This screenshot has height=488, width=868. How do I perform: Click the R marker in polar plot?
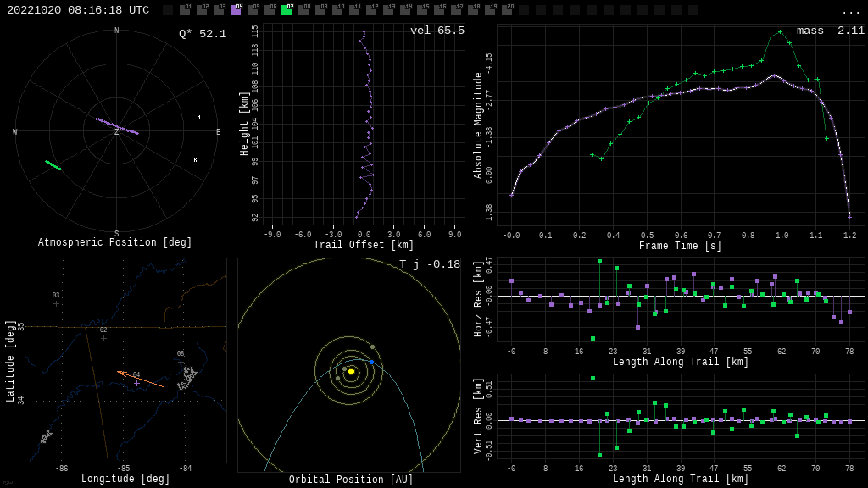coord(195,160)
